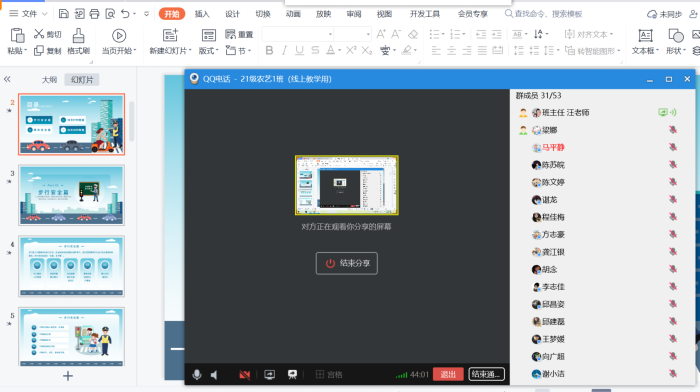700x392 pixels.
Task: Toggle left text alignment
Action: tap(436, 50)
